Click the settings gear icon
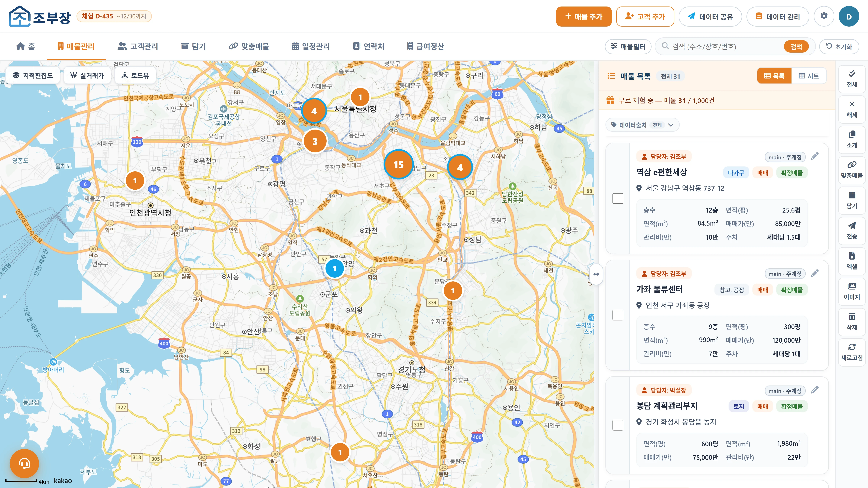Viewport: 868px width, 488px height. (x=824, y=16)
